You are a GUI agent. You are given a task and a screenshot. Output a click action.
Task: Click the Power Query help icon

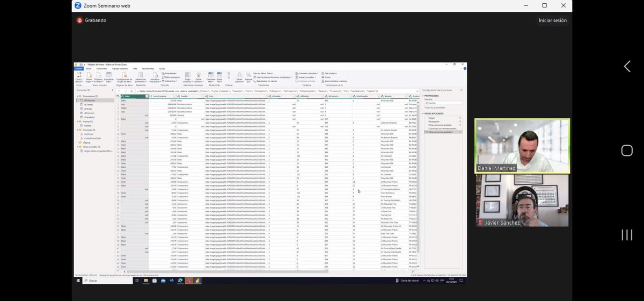(465, 69)
